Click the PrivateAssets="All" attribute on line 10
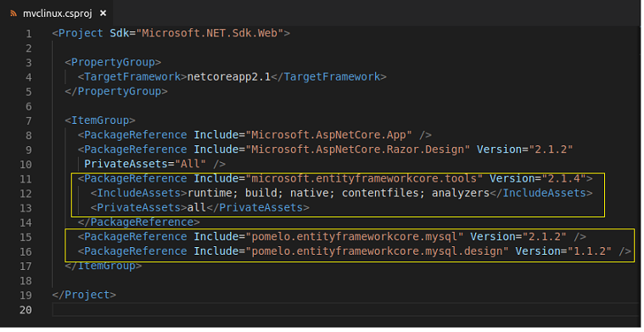The width and height of the screenshot is (644, 332). tap(145, 164)
